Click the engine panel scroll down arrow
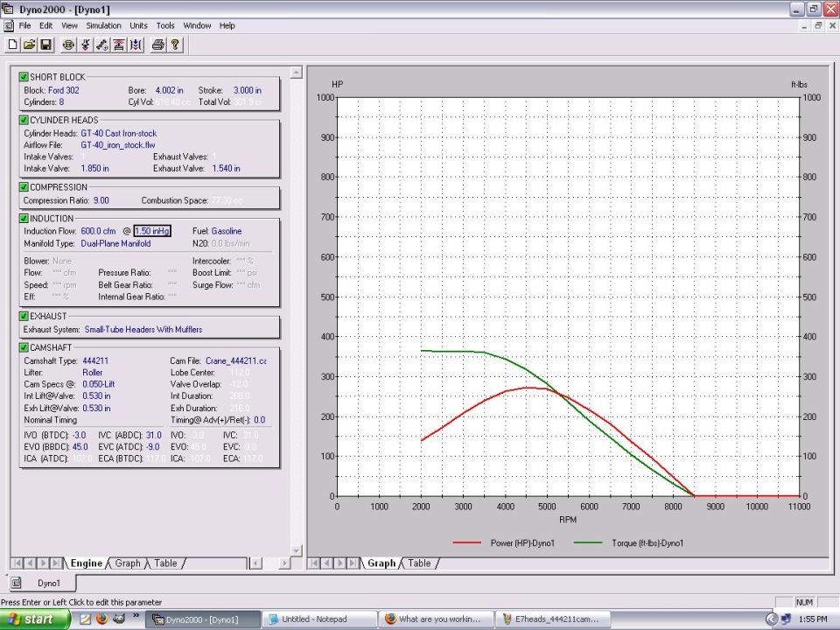Screen dimensions: 840x630 [297, 550]
